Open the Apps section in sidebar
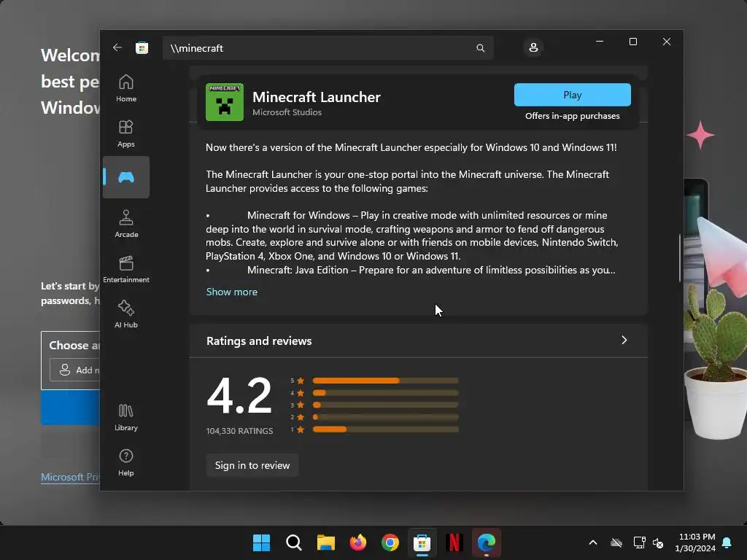The height and width of the screenshot is (560, 747). pos(126,133)
